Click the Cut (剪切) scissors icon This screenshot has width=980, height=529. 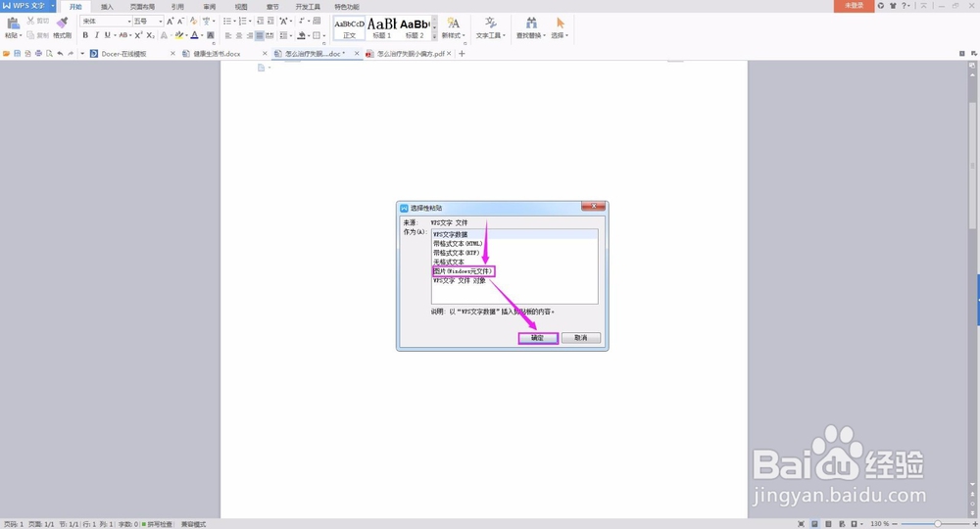tap(30, 21)
